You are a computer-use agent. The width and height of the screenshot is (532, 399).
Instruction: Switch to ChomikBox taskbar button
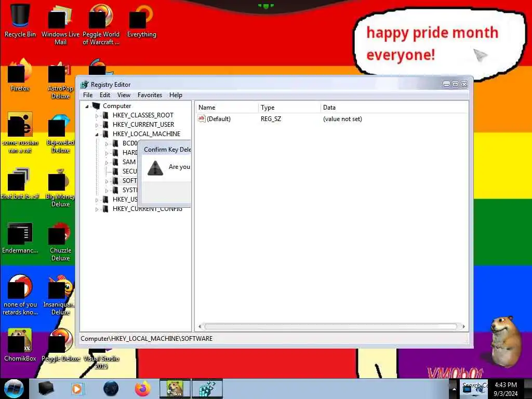point(175,389)
